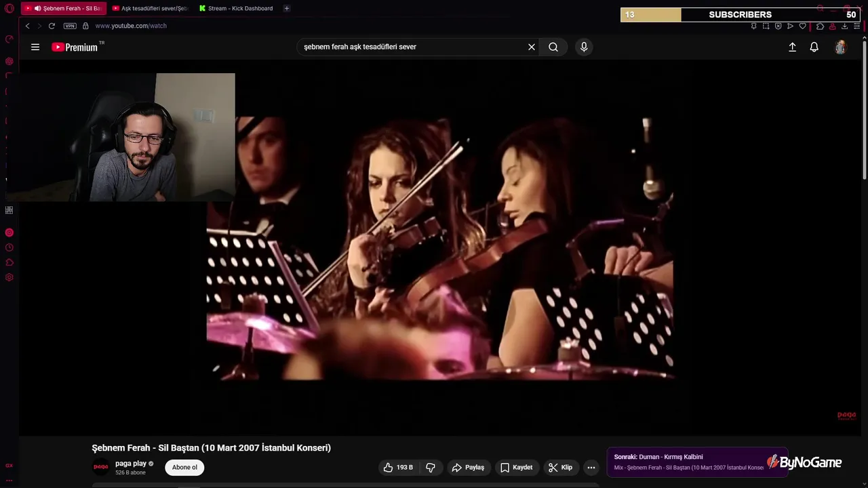Viewport: 868px width, 488px height.
Task: Share video with Paylaş button
Action: tap(468, 468)
